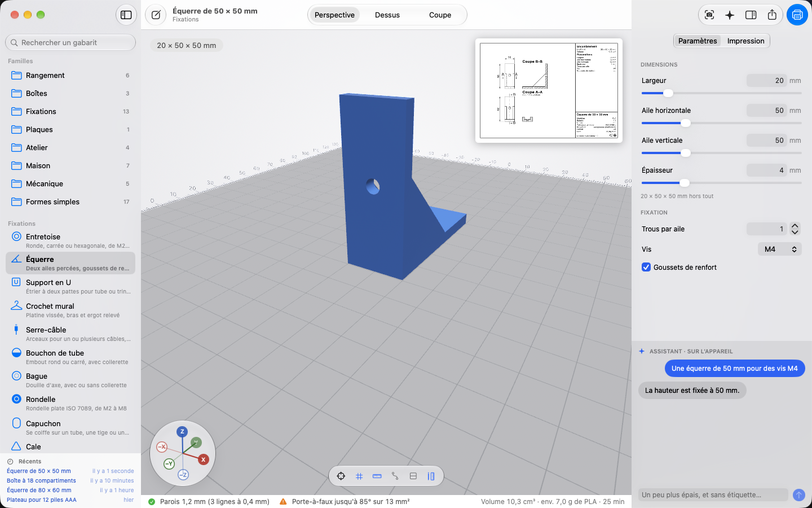The height and width of the screenshot is (508, 812).
Task: Toggle the toolpath icon in viewport toolbar
Action: point(395,476)
